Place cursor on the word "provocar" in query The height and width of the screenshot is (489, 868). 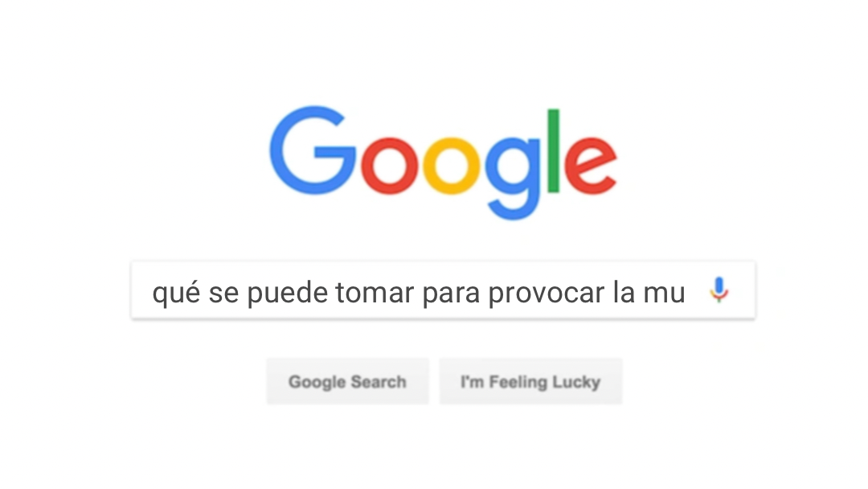(x=547, y=294)
